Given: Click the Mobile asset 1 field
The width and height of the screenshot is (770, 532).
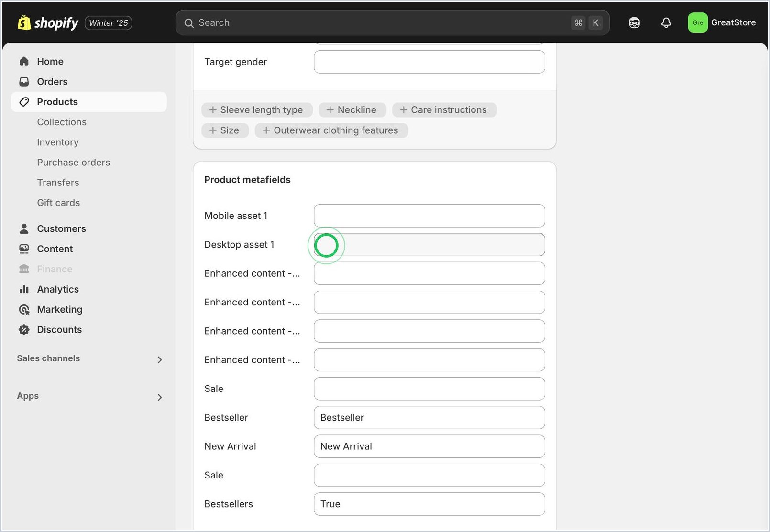Looking at the screenshot, I should (429, 216).
